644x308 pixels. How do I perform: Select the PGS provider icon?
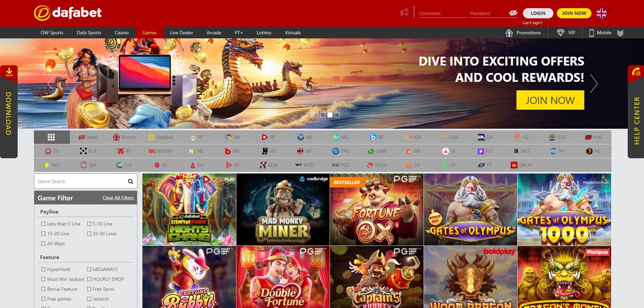(335, 165)
